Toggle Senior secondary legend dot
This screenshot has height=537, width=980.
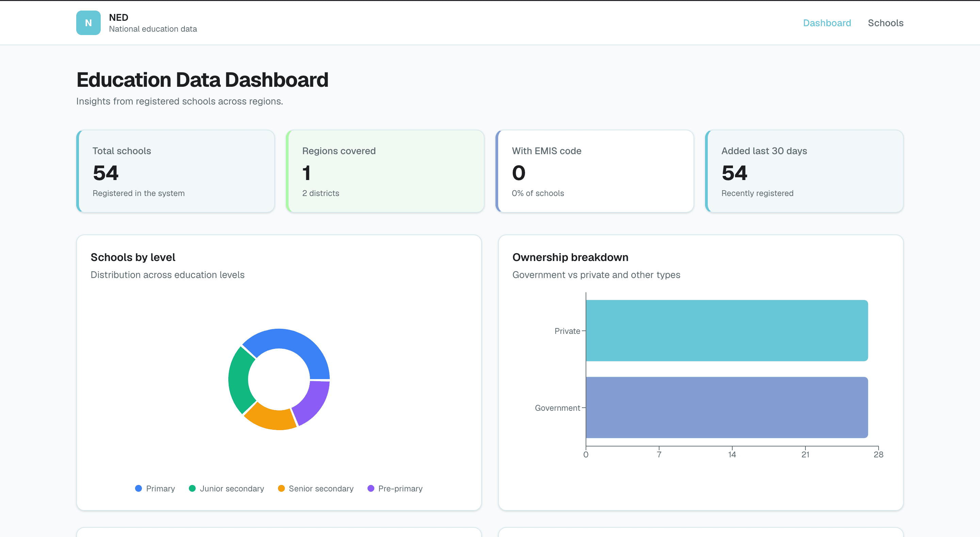tap(281, 488)
